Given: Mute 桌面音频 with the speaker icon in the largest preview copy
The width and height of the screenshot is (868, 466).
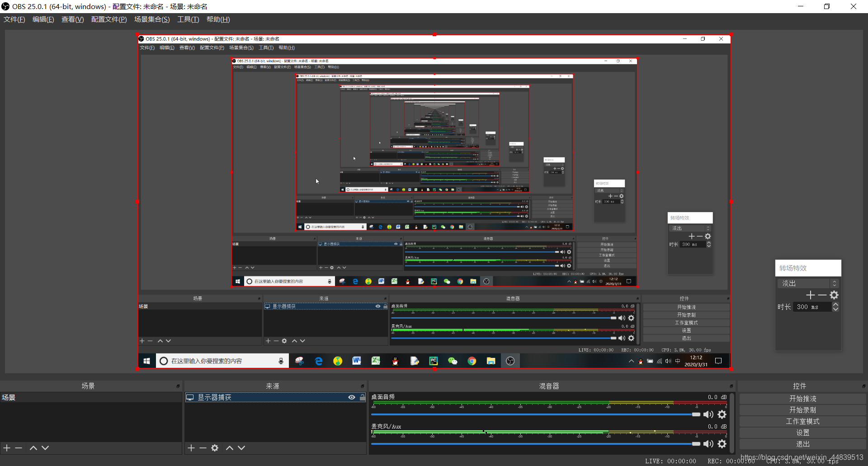Looking at the screenshot, I should click(x=622, y=318).
